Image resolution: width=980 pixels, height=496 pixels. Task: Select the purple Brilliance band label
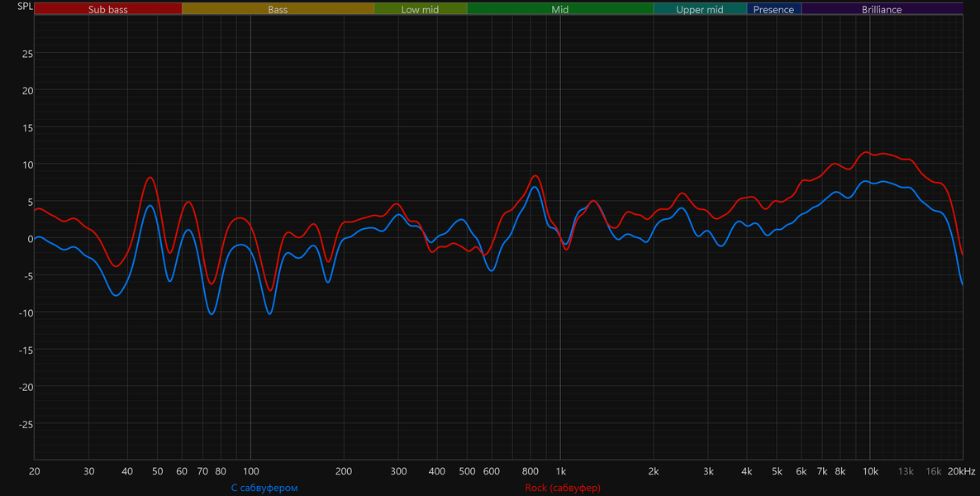point(882,9)
